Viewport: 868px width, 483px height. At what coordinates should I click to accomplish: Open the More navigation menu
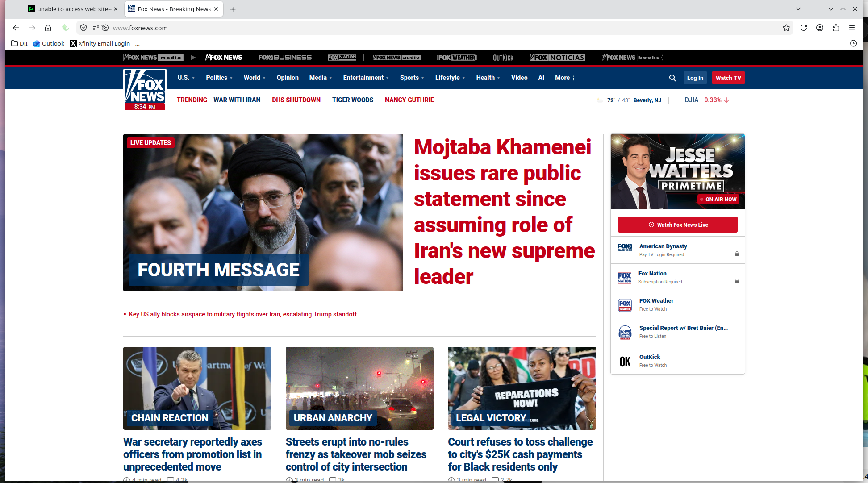[x=564, y=78]
